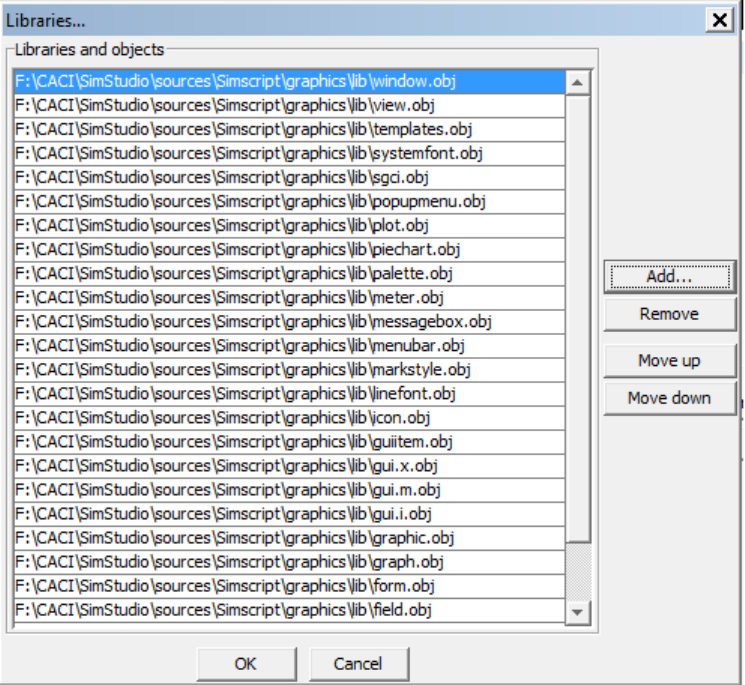
Task: Click the list scrollbar down arrow
Action: tap(578, 612)
